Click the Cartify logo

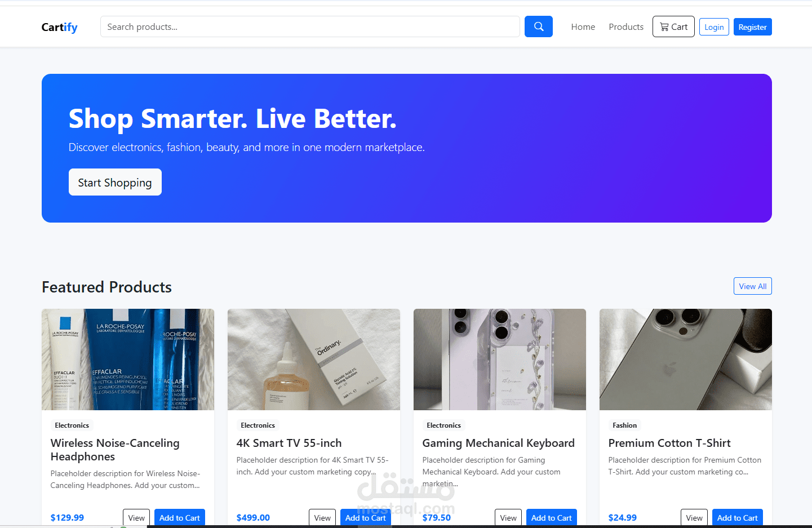click(x=60, y=27)
